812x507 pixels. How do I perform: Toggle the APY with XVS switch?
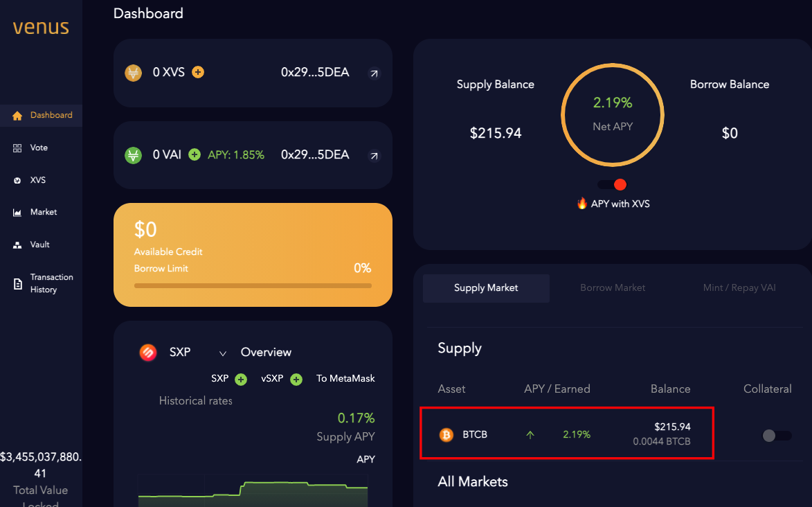[x=613, y=184]
